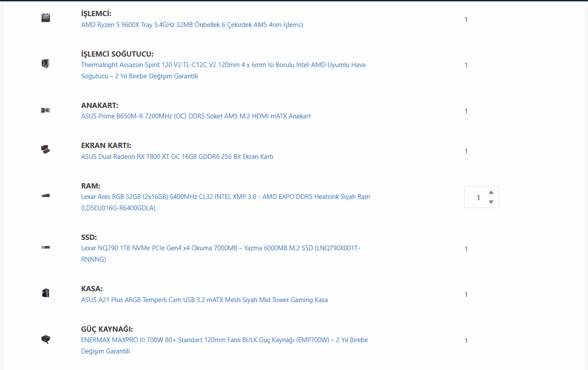
Task: Increase RAM quantity with the up arrow
Action: click(491, 192)
